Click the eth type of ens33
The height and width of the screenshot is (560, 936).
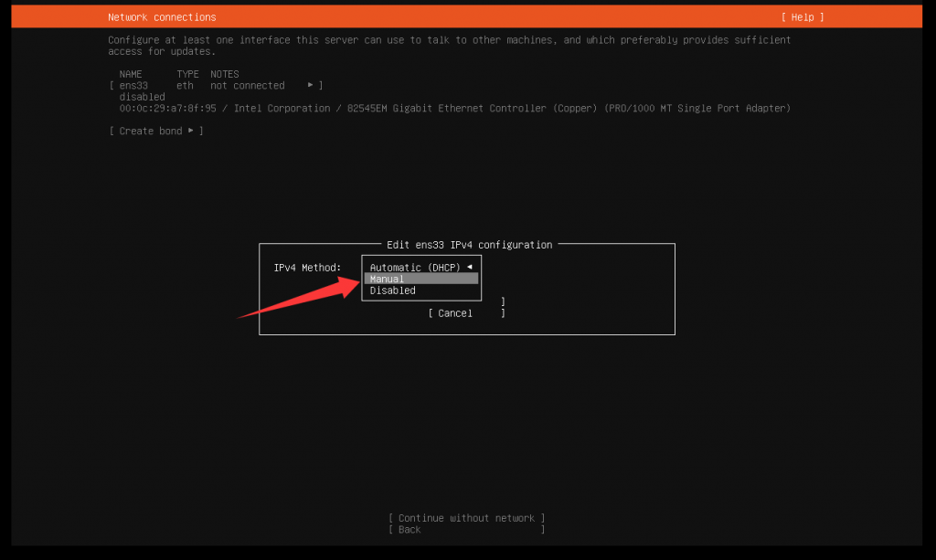pyautogui.click(x=185, y=86)
